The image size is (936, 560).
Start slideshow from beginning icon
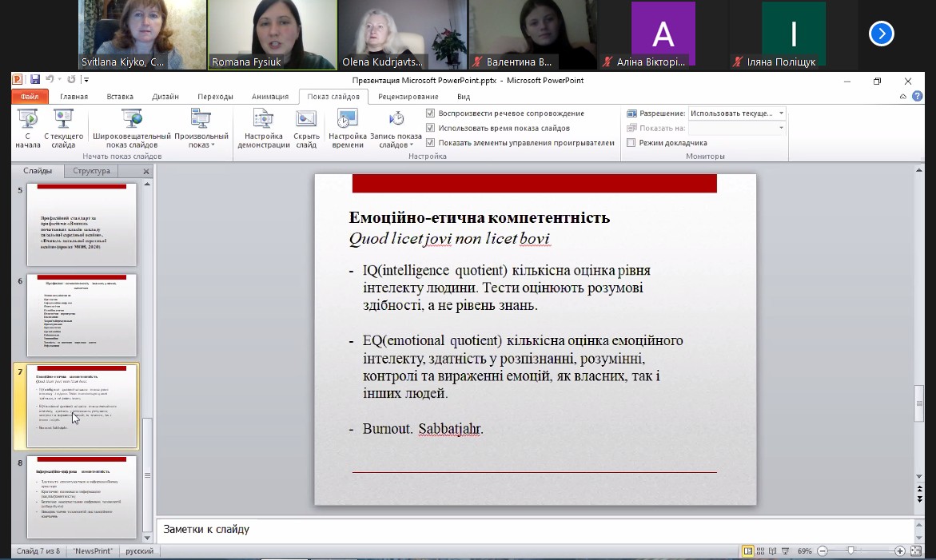click(27, 128)
